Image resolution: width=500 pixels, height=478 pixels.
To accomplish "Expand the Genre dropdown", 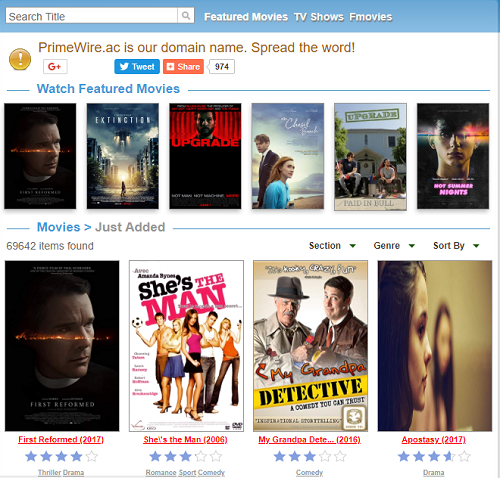I will (x=394, y=246).
